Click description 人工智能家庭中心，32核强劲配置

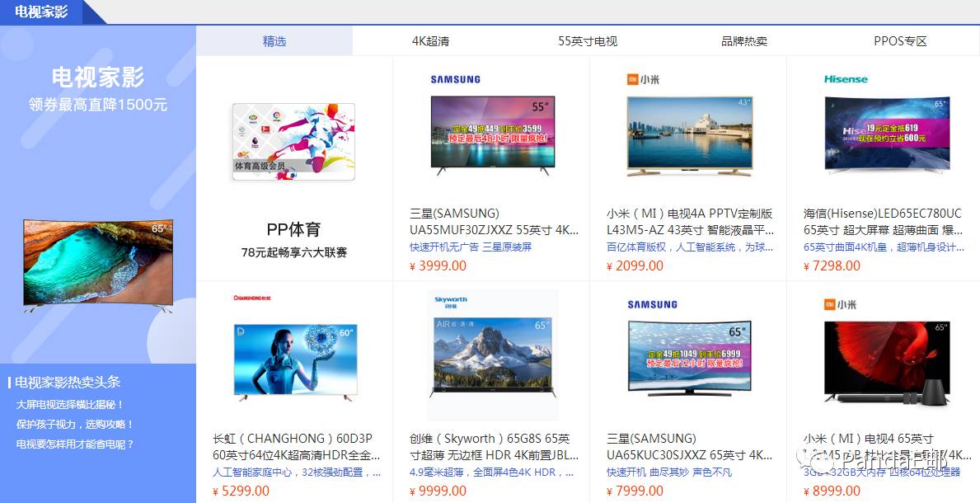296,472
